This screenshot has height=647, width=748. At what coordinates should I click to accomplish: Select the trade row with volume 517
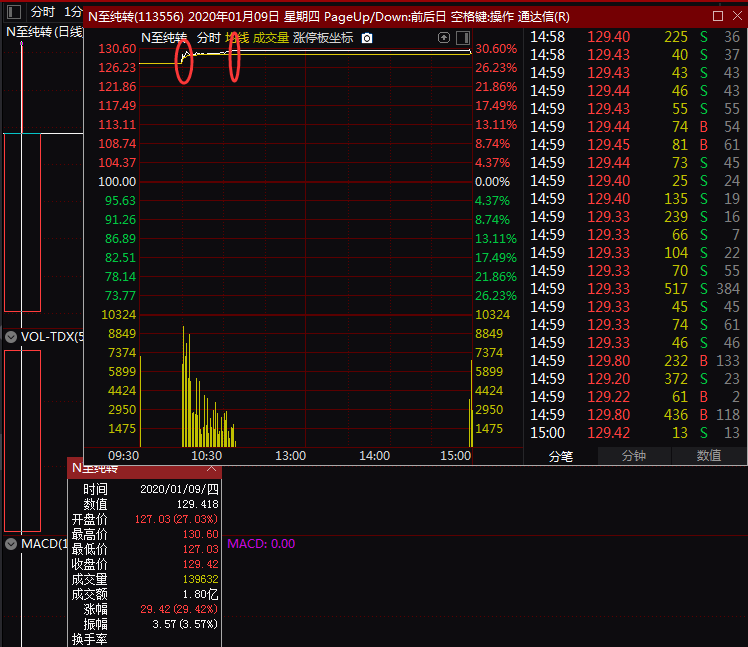click(635, 289)
